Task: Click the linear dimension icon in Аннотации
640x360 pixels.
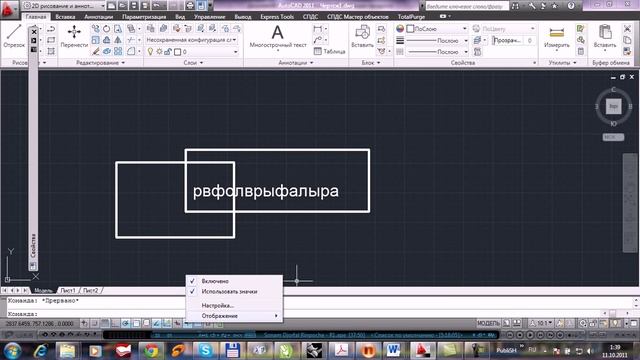Action: coord(317,29)
